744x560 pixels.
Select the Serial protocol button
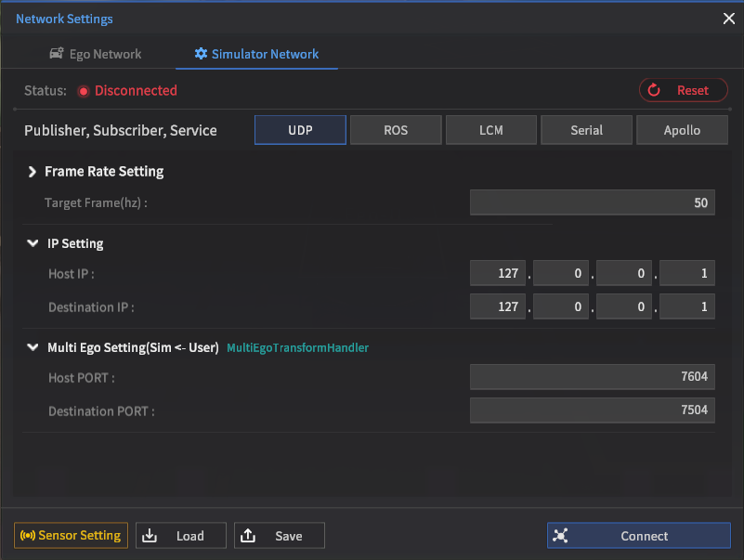pos(586,130)
